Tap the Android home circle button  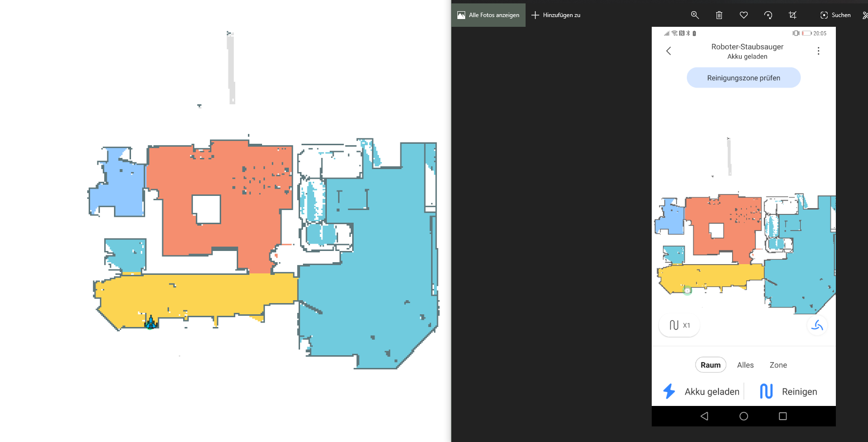click(744, 416)
